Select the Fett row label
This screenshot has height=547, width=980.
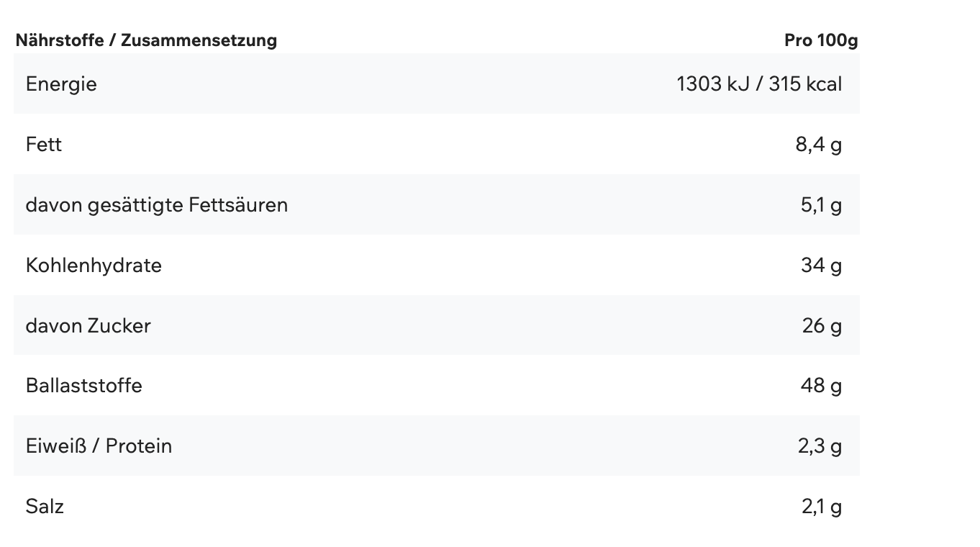(x=44, y=145)
